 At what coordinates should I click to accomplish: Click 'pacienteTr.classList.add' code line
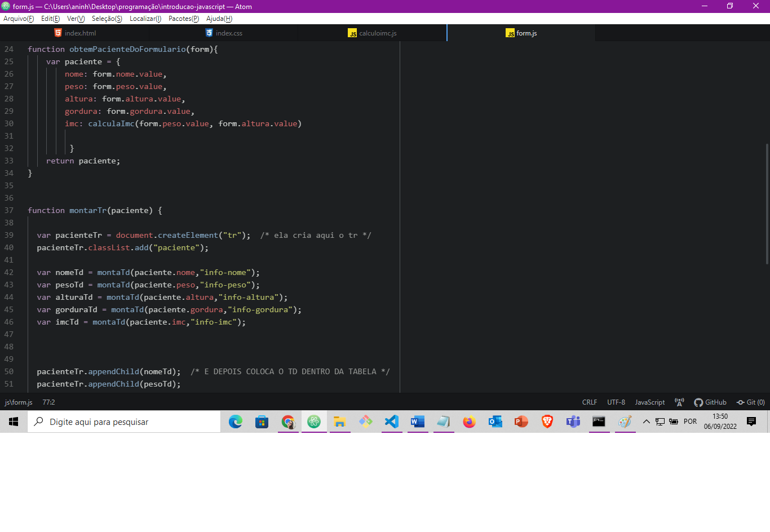click(x=122, y=247)
